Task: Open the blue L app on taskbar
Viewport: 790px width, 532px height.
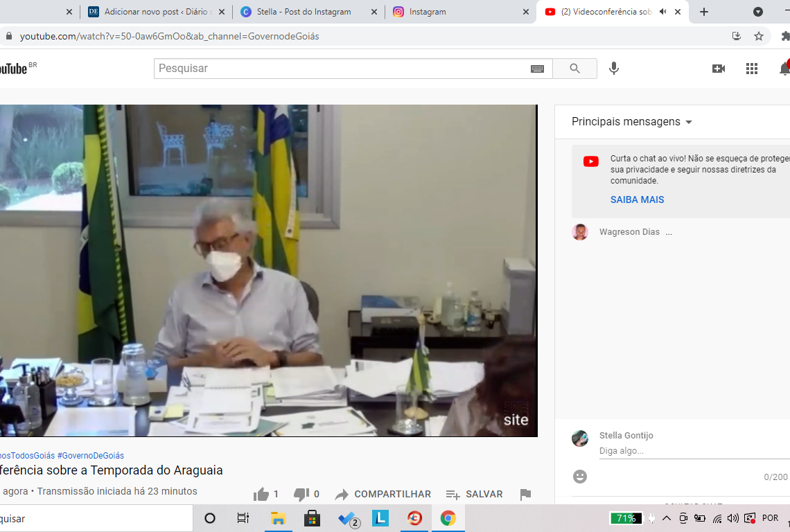Action: [x=380, y=518]
